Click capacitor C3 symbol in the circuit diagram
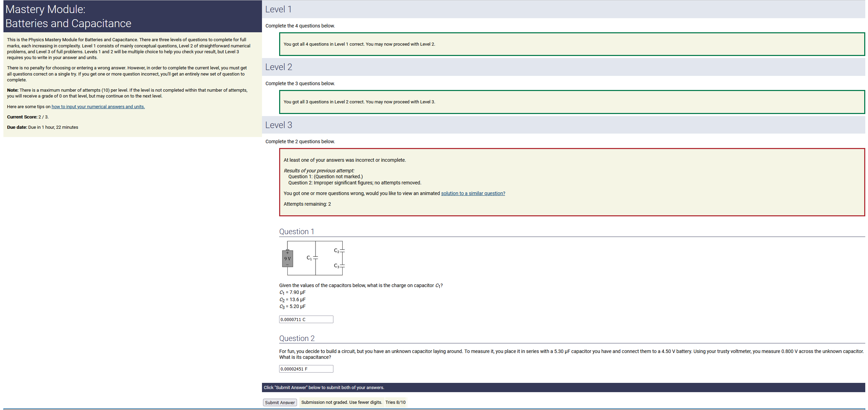 pos(342,266)
